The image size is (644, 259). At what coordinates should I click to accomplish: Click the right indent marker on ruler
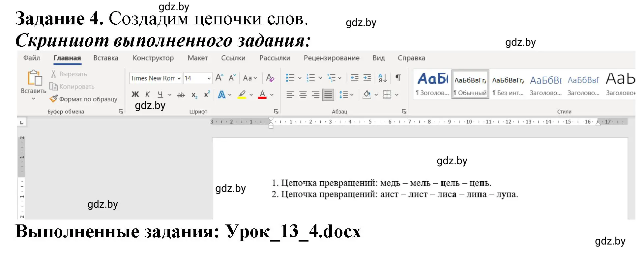point(598,124)
